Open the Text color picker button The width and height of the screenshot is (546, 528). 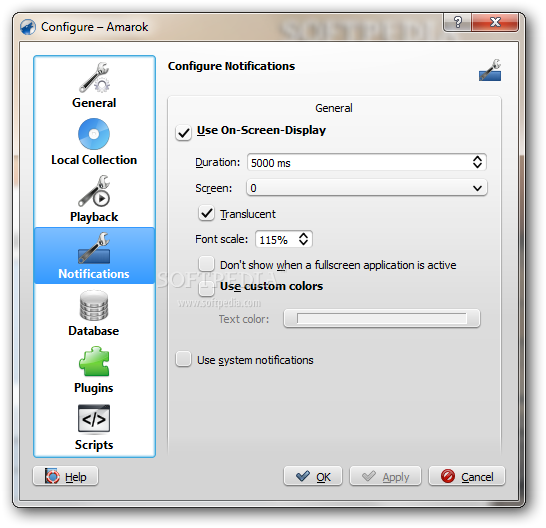click(x=382, y=318)
